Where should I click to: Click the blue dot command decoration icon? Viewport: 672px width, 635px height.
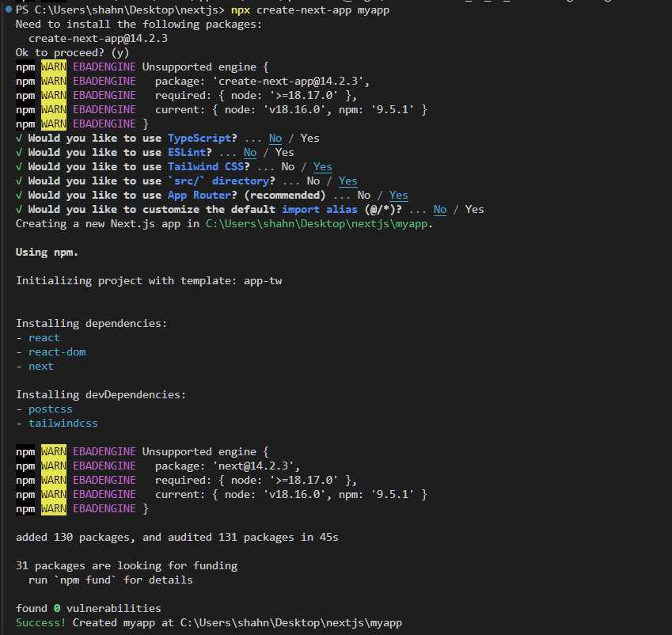pyautogui.click(x=9, y=9)
